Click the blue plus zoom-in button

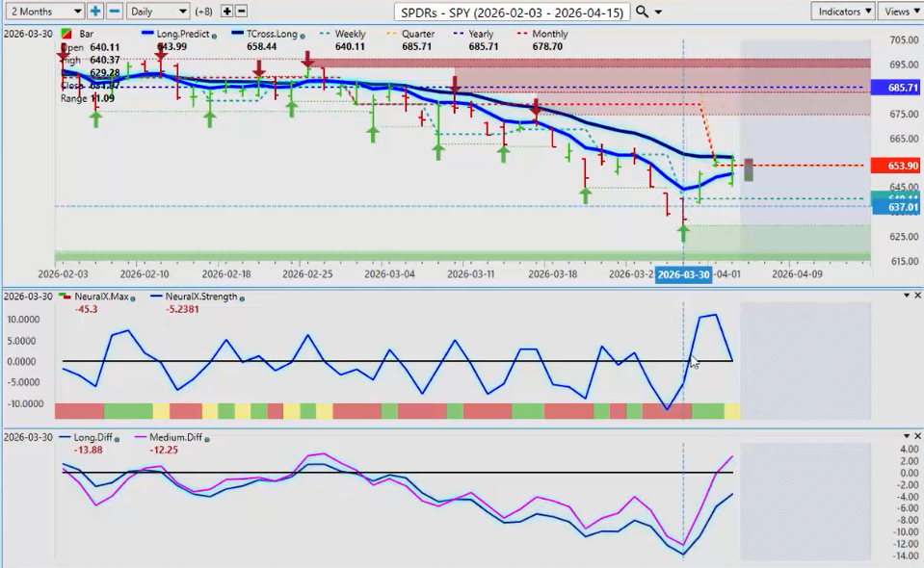(x=95, y=12)
